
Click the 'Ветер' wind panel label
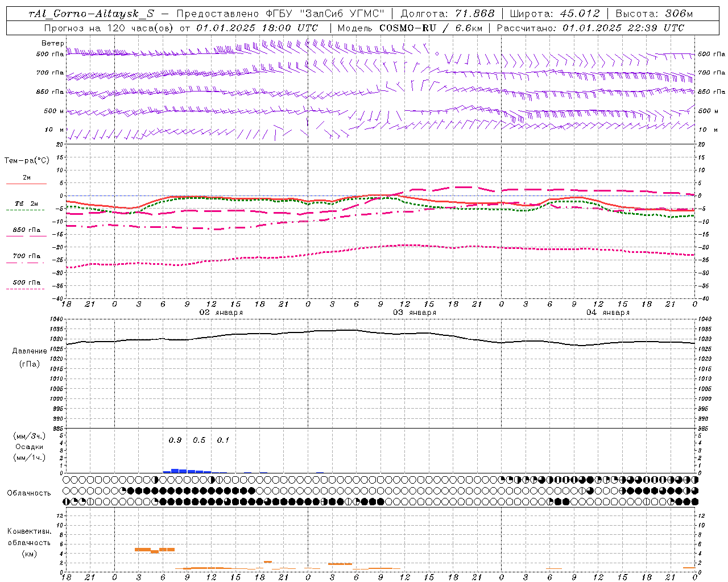(x=52, y=43)
